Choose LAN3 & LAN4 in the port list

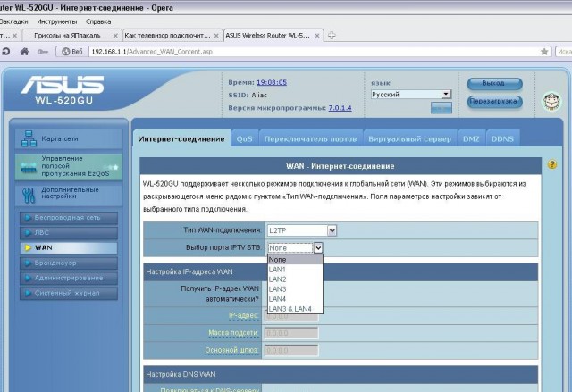295,309
